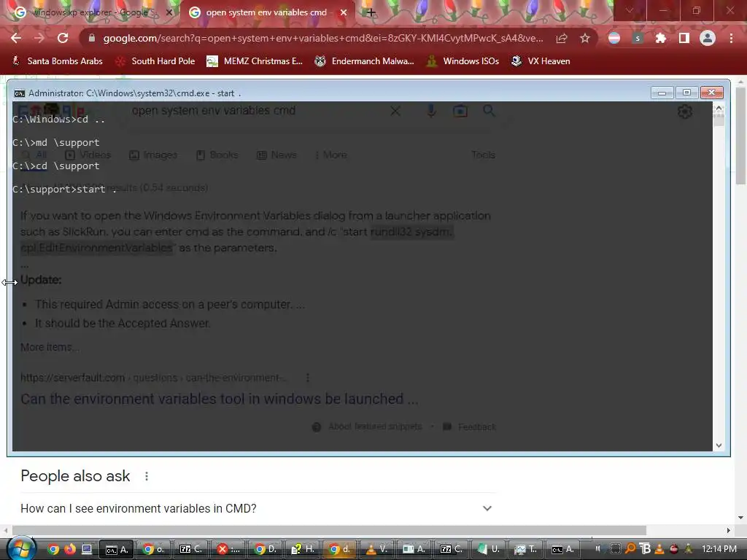The image size is (747, 560).
Task: Open the Santa Bombs Arabs bookmark
Action: [x=57, y=61]
